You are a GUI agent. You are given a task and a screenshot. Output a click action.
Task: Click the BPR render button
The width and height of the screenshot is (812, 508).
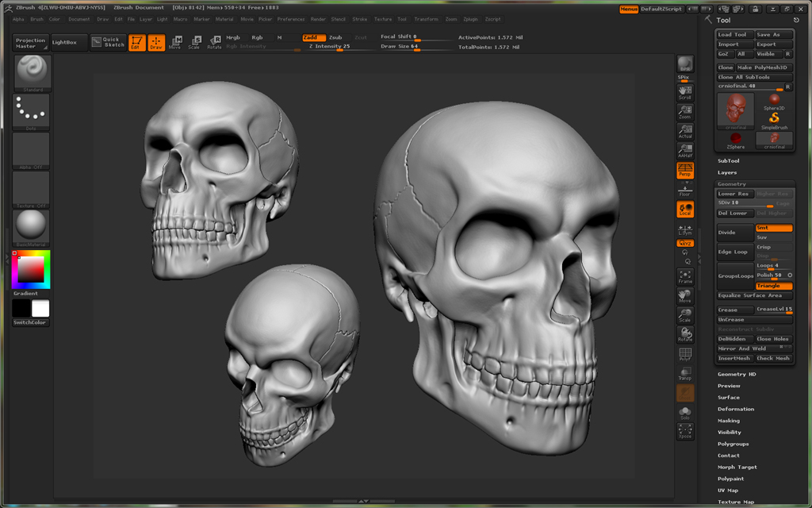[x=685, y=63]
